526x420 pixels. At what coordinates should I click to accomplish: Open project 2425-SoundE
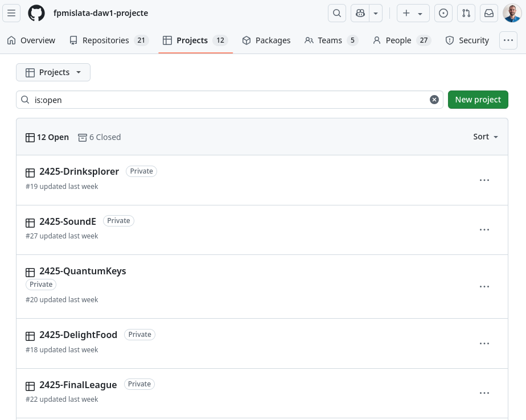click(68, 221)
